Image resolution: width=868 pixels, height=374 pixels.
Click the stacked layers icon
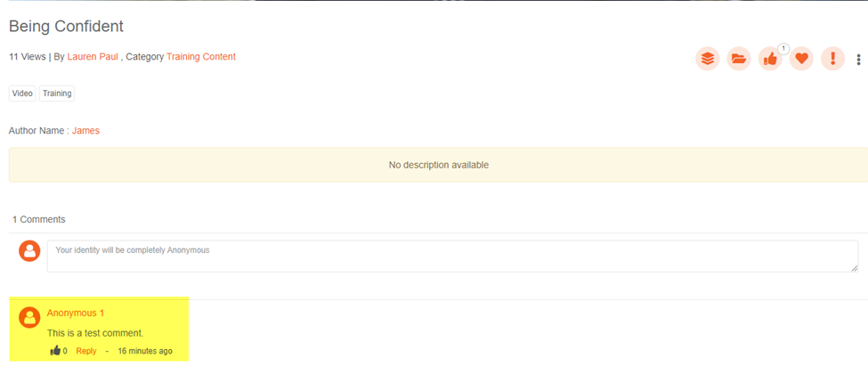707,59
